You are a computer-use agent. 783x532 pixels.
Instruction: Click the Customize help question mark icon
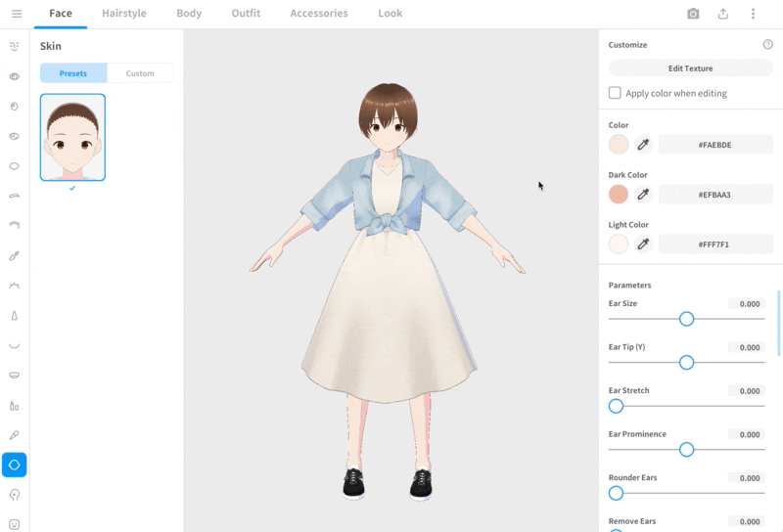(767, 45)
